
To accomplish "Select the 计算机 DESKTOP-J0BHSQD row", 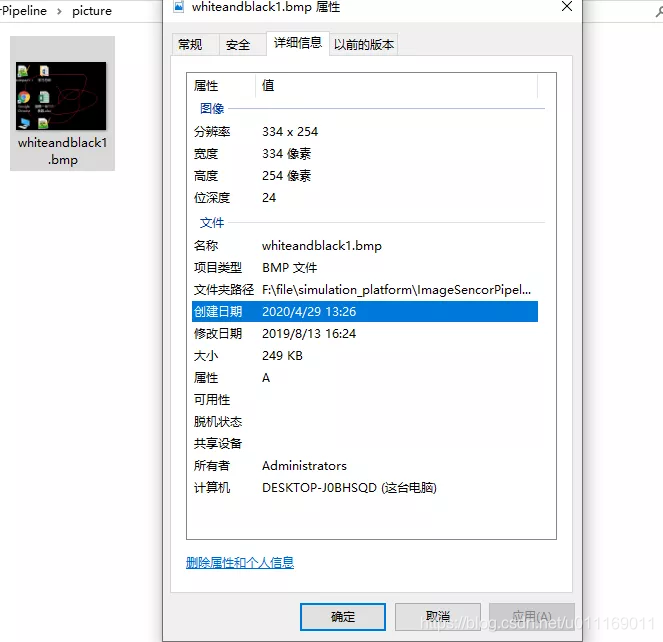I will click(x=365, y=488).
